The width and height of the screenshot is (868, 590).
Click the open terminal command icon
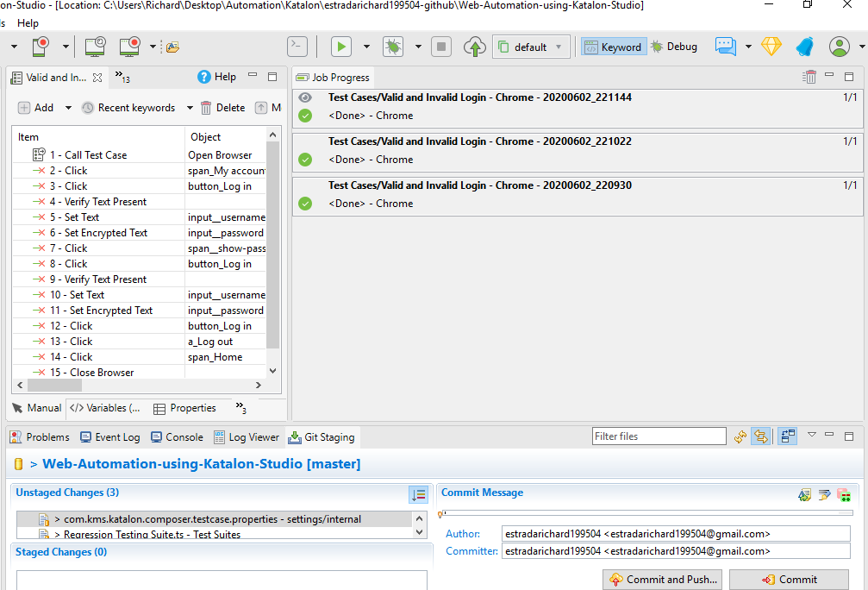click(297, 47)
